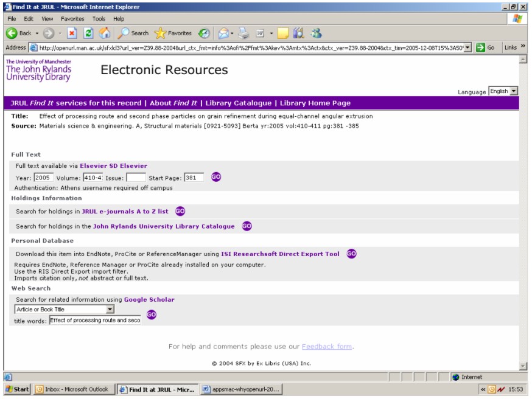This screenshot has height=399, width=532.
Task: Click the Stop loading red X icon
Action: click(x=72, y=33)
